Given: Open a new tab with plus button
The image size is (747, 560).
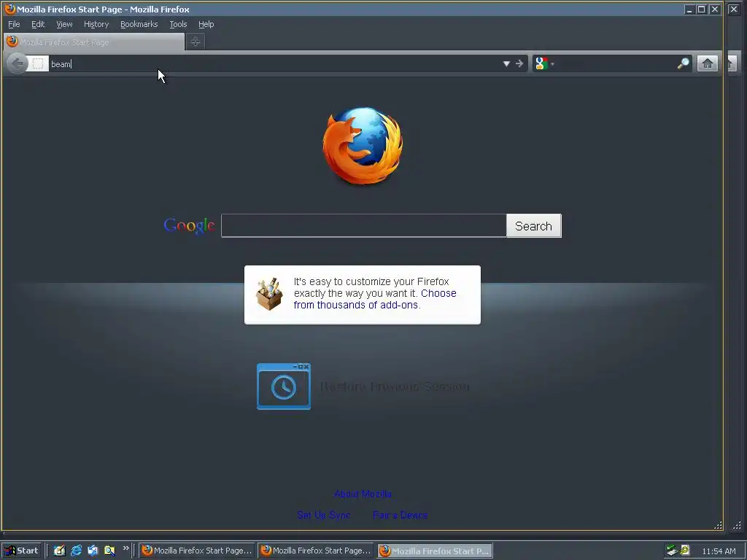Looking at the screenshot, I should click(x=196, y=42).
